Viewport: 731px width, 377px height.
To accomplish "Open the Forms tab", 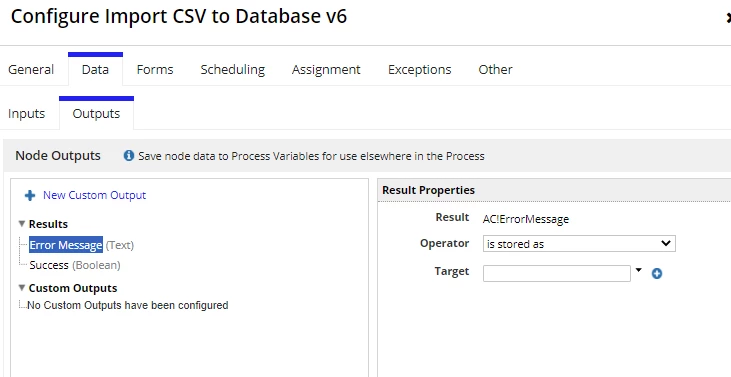I will point(155,69).
